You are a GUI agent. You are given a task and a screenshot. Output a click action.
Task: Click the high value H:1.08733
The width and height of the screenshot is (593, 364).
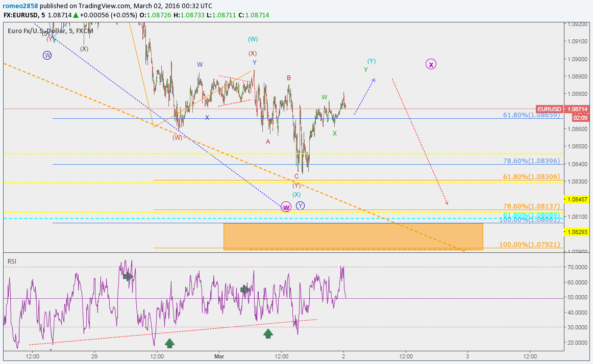(189, 15)
